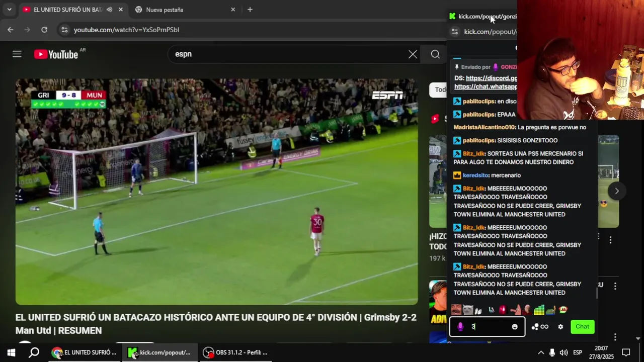The image size is (644, 362).
Task: Switch to the 'Nueva pestaña' tab
Action: pos(184,10)
